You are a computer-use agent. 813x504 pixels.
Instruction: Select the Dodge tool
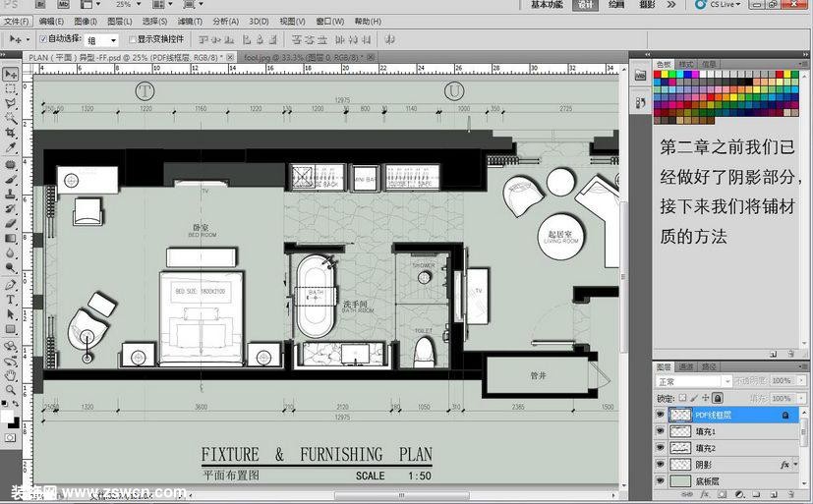(11, 268)
